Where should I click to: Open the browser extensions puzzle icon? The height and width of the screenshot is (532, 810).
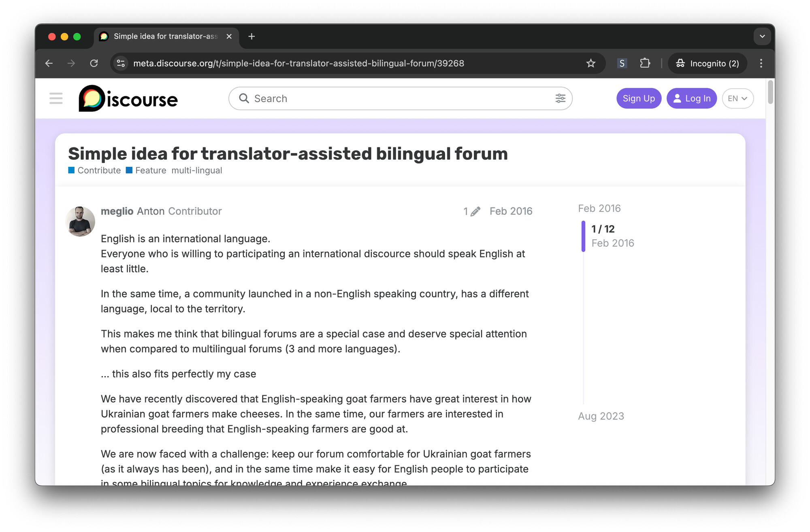645,63
